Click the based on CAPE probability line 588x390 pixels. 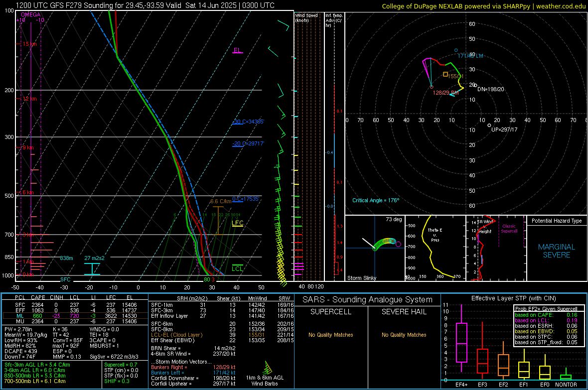tap(546, 315)
